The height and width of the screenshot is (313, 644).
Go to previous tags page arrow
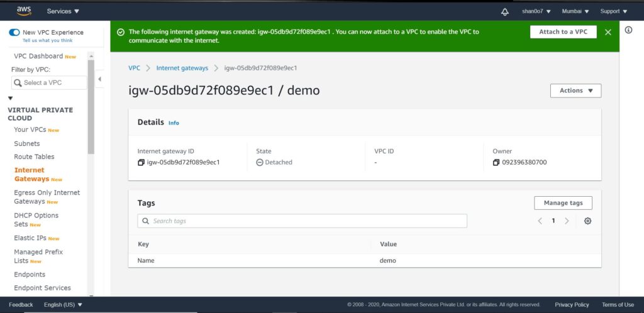pos(540,221)
